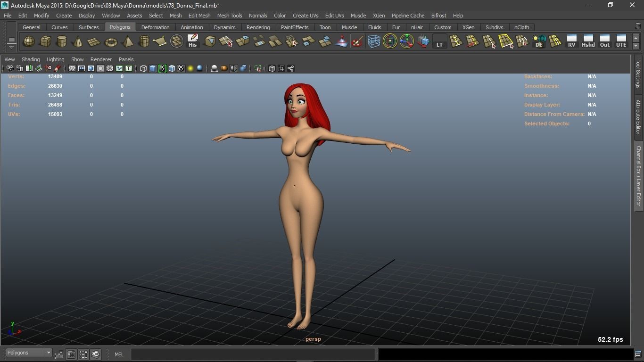Expand the Channel Box / Layer Editor tab
This screenshot has width=644, height=362.
638,176
